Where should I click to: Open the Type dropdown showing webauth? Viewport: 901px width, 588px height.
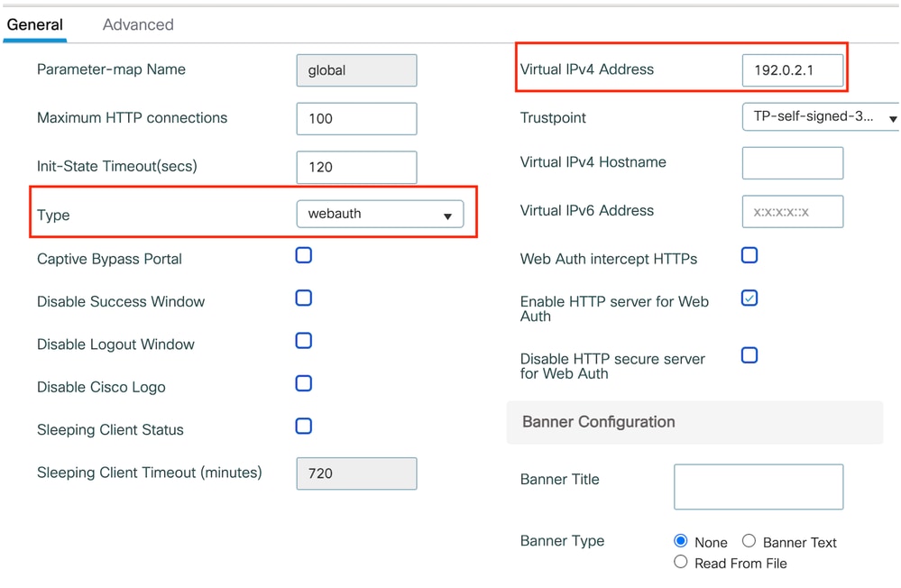pyautogui.click(x=380, y=214)
